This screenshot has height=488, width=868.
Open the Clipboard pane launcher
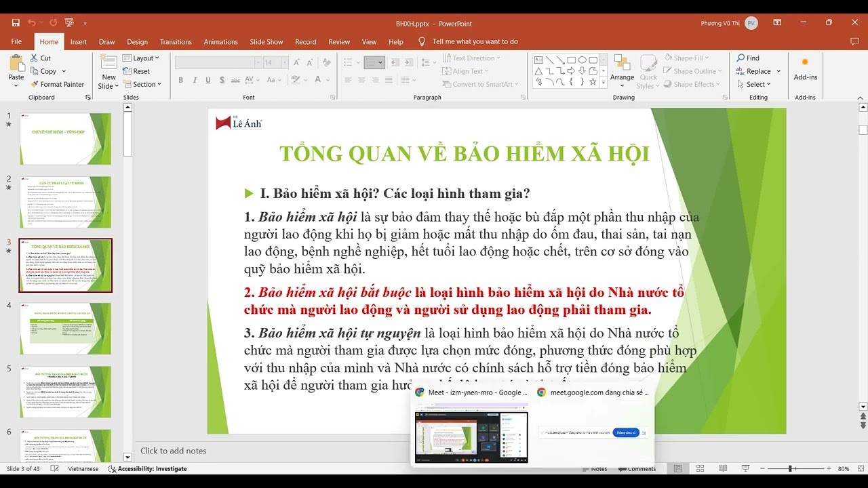[88, 98]
